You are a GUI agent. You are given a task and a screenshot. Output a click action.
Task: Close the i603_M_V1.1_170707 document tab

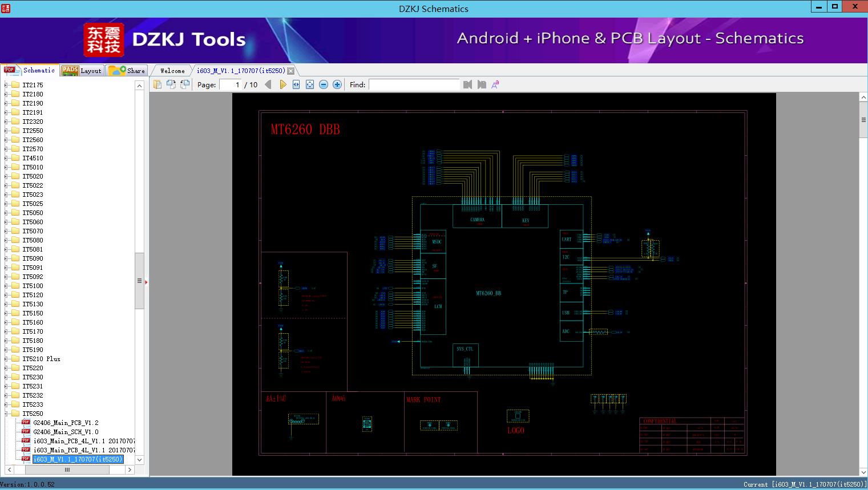[x=291, y=71]
